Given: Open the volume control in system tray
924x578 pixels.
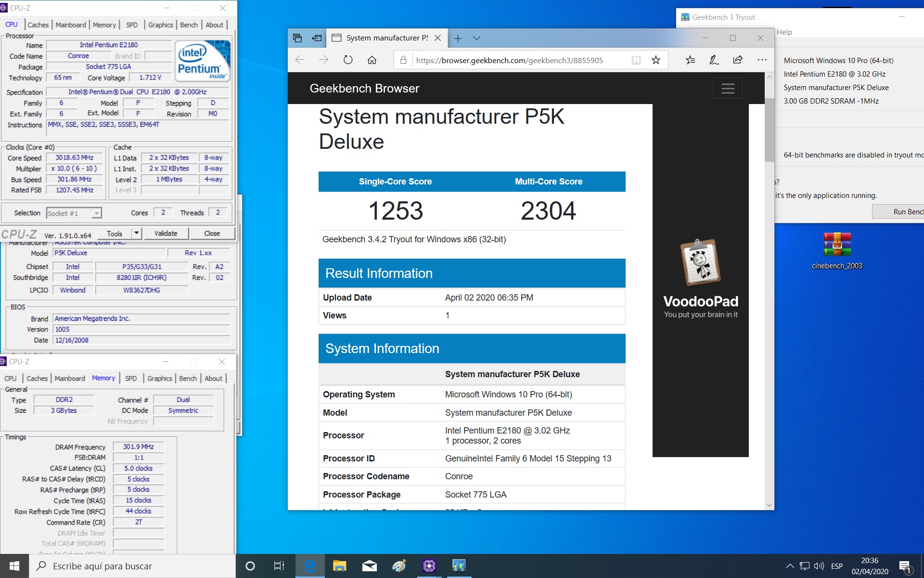Looking at the screenshot, I should coord(819,566).
